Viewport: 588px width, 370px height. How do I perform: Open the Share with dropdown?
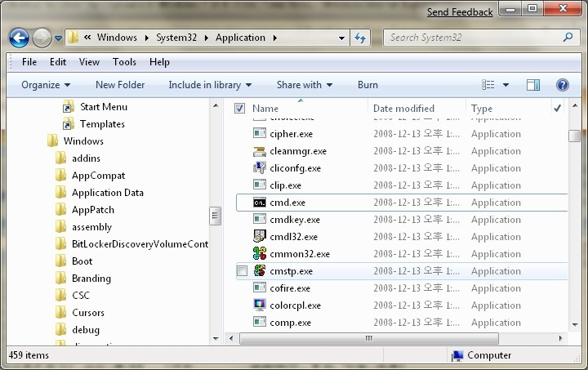tap(305, 85)
